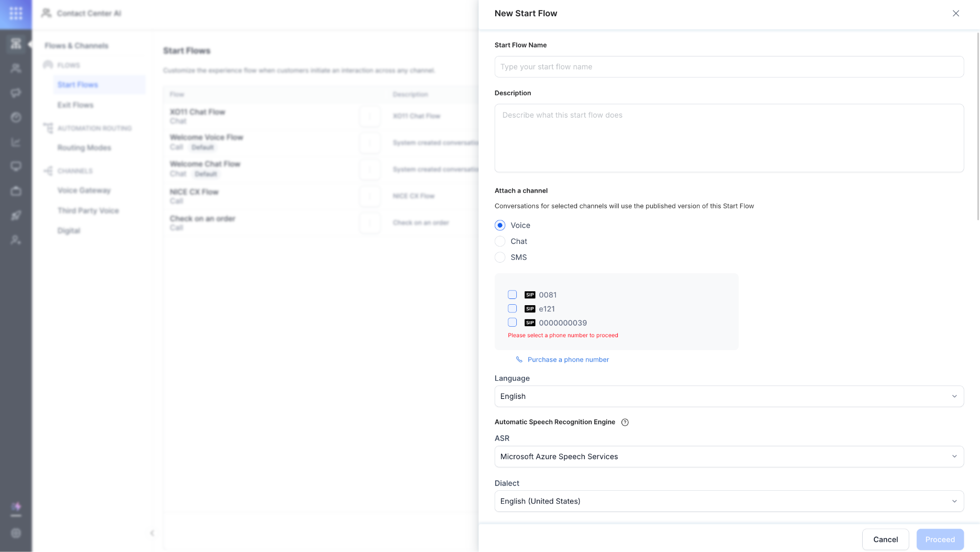Image resolution: width=980 pixels, height=552 pixels.
Task: Click the phone icon beside Purchase a phone number
Action: click(x=519, y=359)
